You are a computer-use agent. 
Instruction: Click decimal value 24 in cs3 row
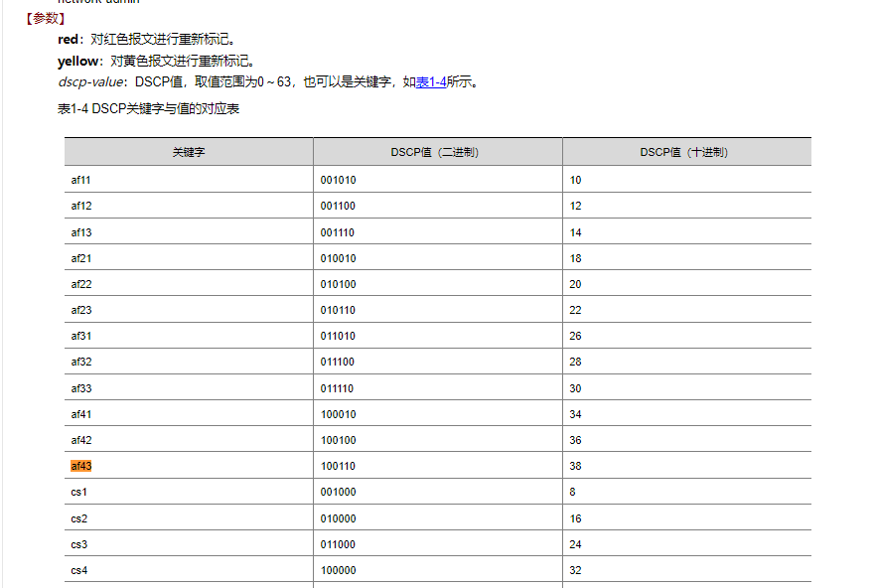[575, 544]
